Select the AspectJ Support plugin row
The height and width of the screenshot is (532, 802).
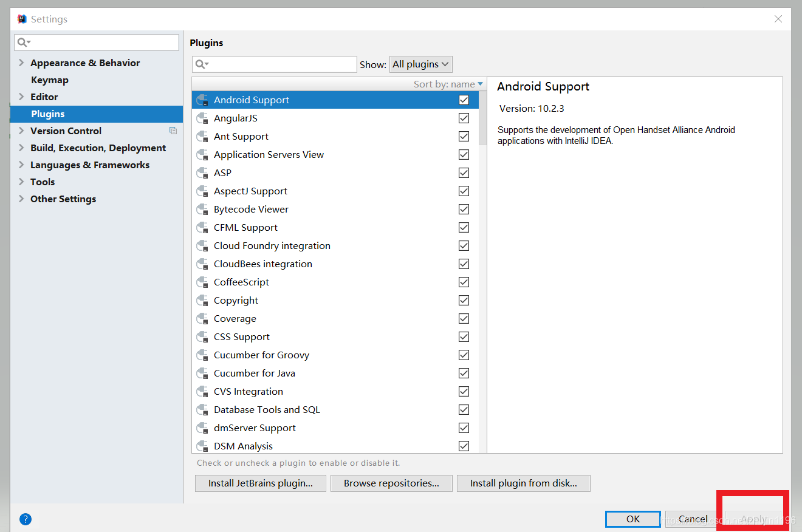click(335, 191)
